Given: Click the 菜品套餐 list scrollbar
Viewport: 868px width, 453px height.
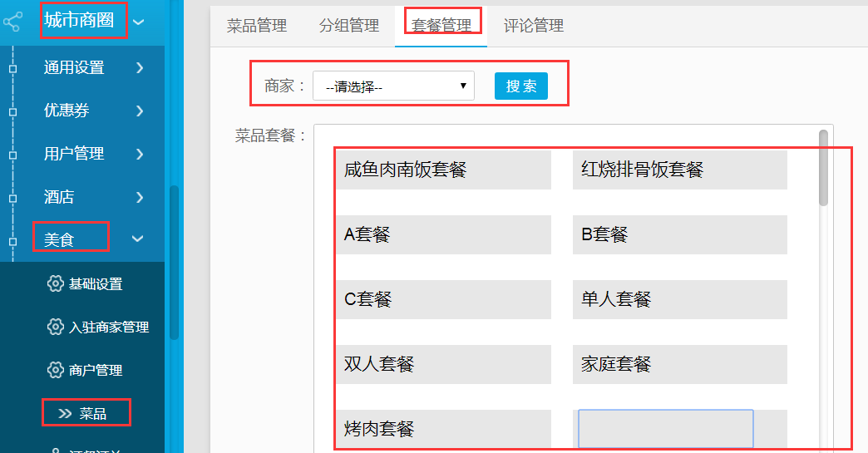Looking at the screenshot, I should tap(823, 168).
